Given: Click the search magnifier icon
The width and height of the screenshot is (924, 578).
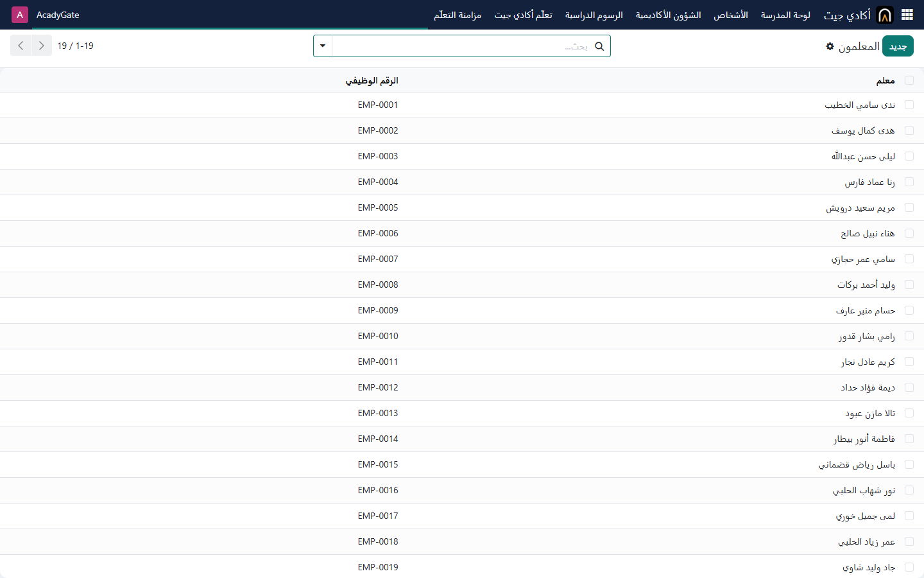Looking at the screenshot, I should (599, 46).
